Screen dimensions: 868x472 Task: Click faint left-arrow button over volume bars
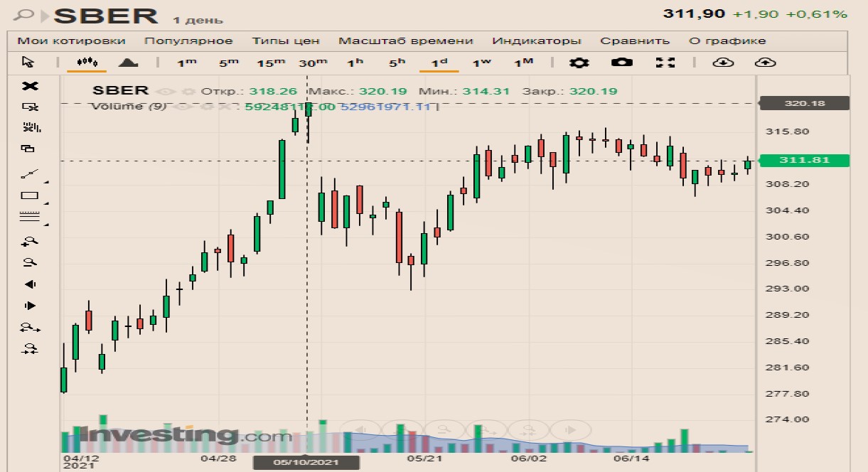[x=360, y=429]
